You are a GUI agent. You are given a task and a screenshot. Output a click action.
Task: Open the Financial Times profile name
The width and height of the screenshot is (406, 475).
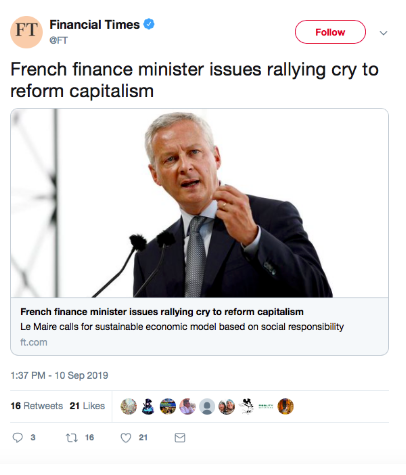95,25
